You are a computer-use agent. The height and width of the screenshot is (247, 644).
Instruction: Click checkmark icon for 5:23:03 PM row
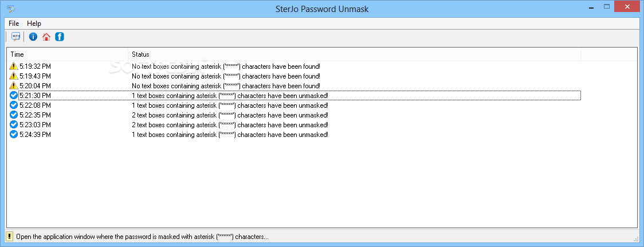tap(14, 124)
